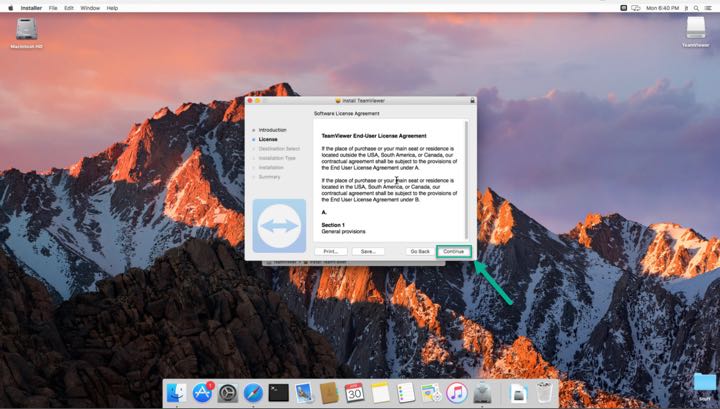Click the Summary step in the sidebar
Viewport: 720px width, 409px height.
click(x=269, y=177)
